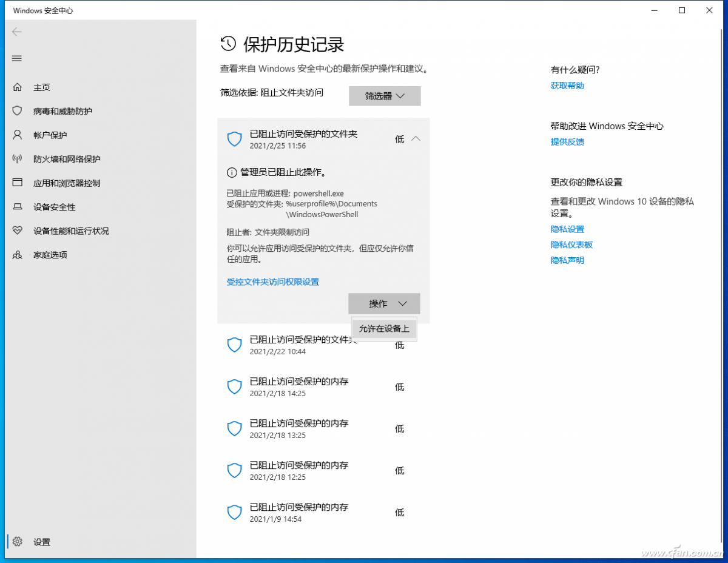Image resolution: width=728 pixels, height=563 pixels.
Task: Click the wireless icon for 防火墙和网络保护
Action: 18,159
